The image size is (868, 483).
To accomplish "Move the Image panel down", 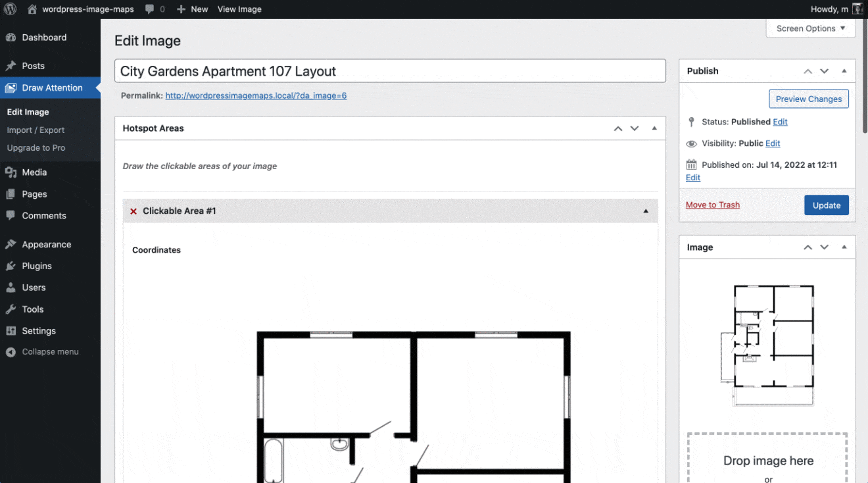I will click(x=825, y=247).
